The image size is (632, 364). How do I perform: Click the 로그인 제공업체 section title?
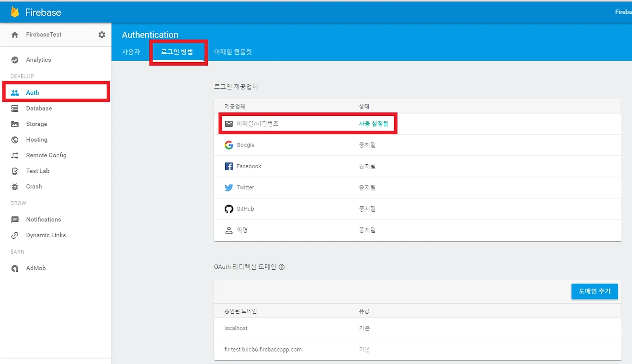coord(236,87)
